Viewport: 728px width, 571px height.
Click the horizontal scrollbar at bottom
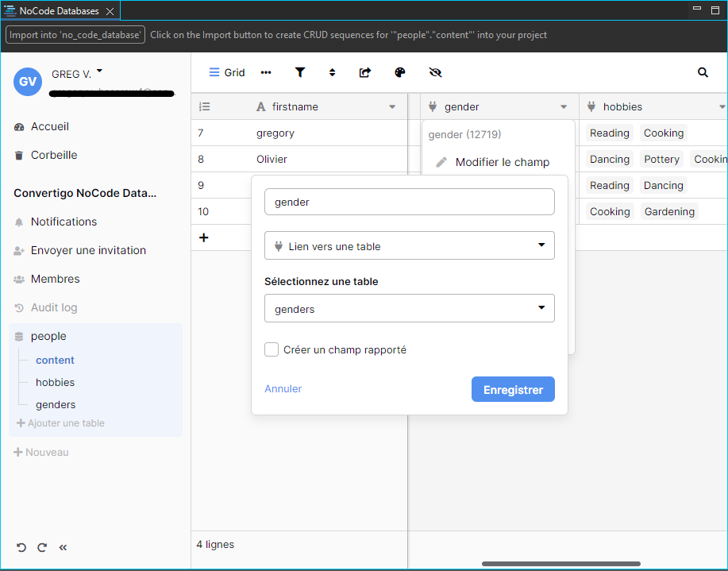click(560, 564)
